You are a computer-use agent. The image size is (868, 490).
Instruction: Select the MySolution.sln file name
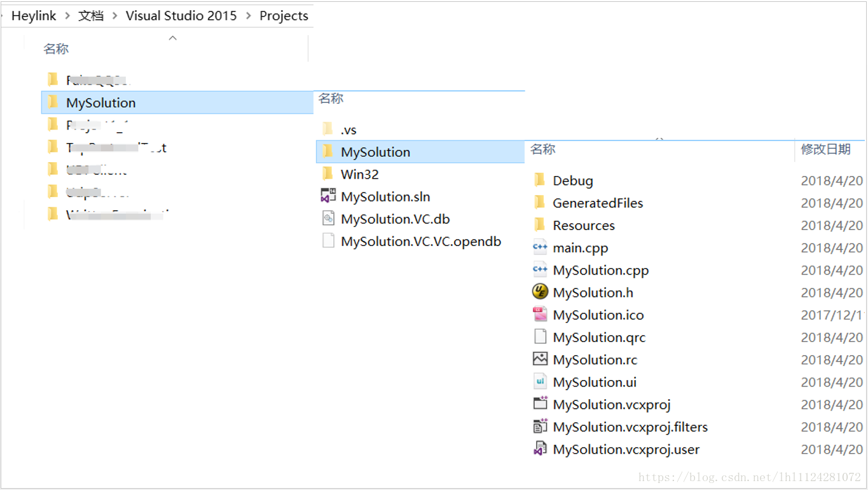pos(385,196)
